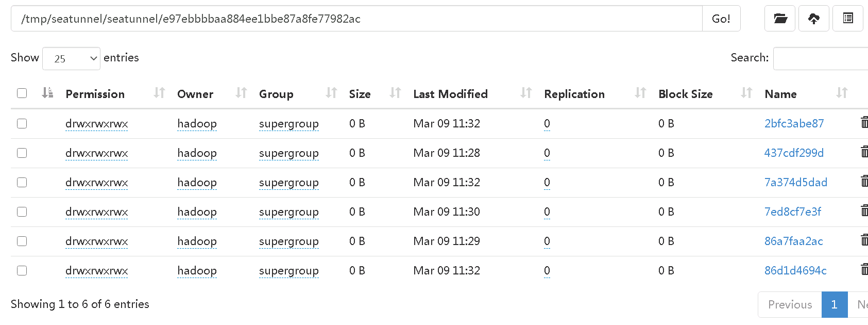Open the Show entries count dropdown
Viewport: 868px width, 325px height.
71,58
